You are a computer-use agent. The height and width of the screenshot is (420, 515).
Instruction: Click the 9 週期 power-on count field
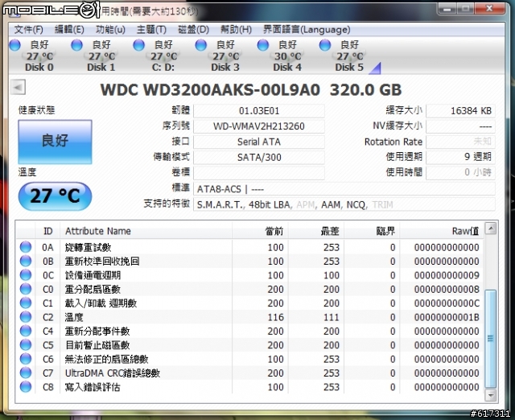[x=460, y=157]
